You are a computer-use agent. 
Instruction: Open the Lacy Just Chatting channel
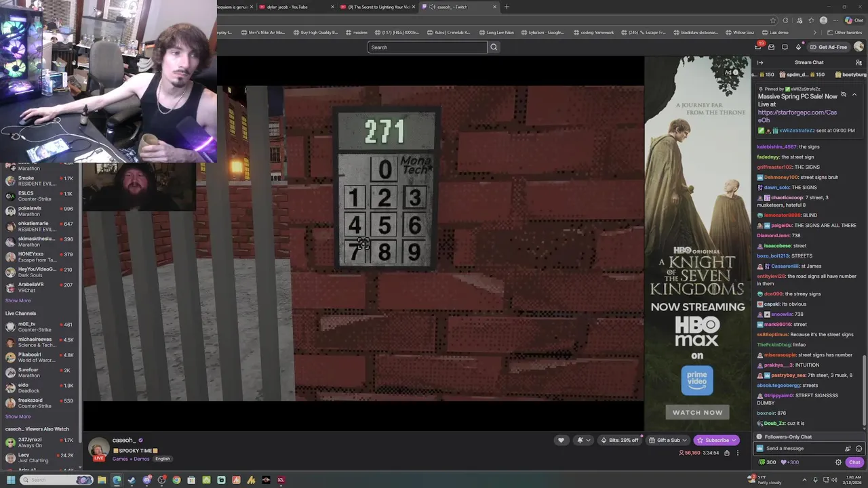pyautogui.click(x=41, y=457)
